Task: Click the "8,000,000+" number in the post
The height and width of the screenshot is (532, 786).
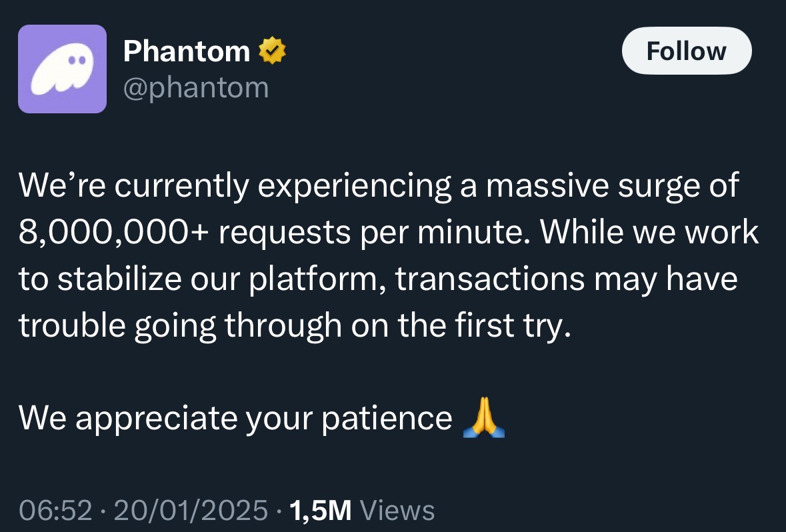Action: (x=112, y=233)
